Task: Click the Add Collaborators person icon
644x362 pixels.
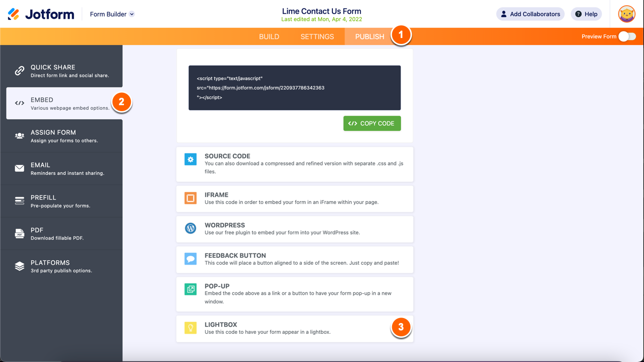Action: pyautogui.click(x=504, y=14)
